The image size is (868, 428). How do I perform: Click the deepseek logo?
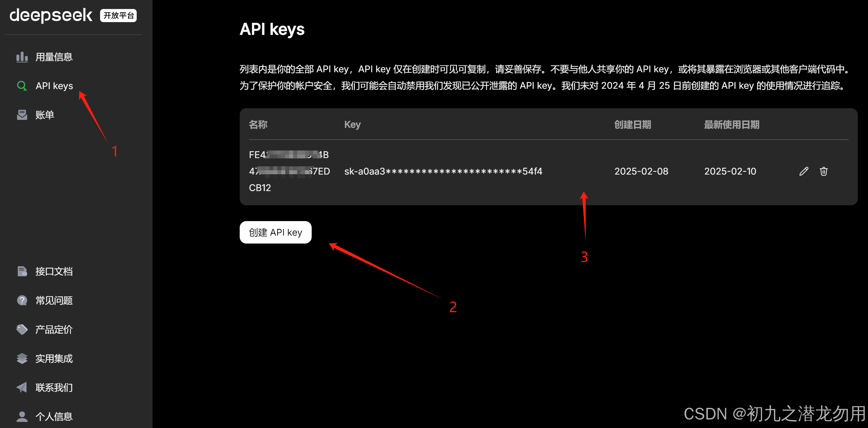(51, 16)
